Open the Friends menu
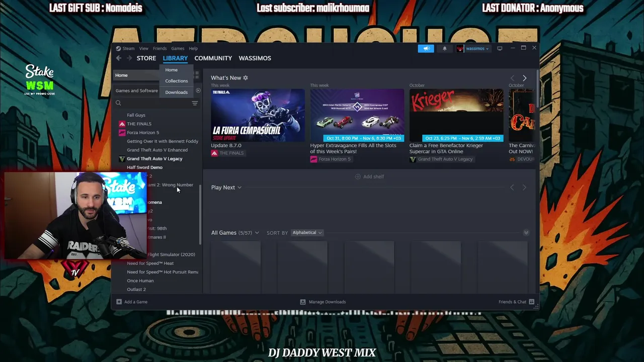Image resolution: width=644 pixels, height=362 pixels. click(159, 48)
